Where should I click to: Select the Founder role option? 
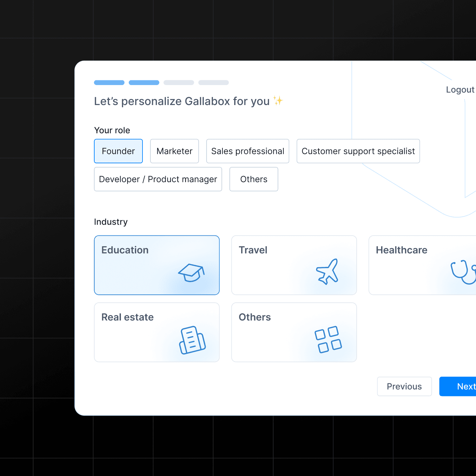[x=118, y=151]
